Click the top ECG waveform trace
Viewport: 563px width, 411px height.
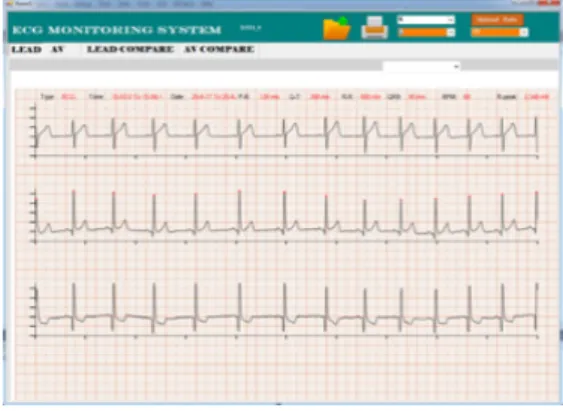click(x=286, y=134)
